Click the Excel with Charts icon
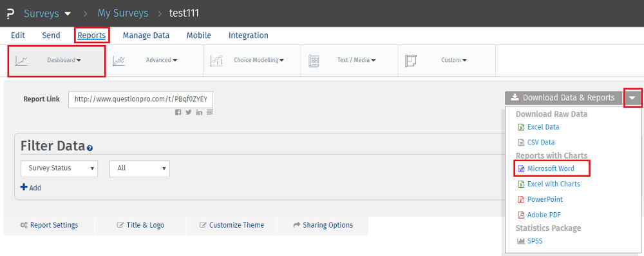This screenshot has height=256, width=644. (x=521, y=184)
